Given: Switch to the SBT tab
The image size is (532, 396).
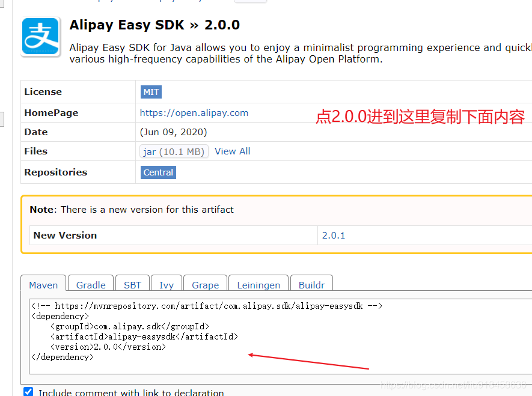Looking at the screenshot, I should pyautogui.click(x=132, y=284).
